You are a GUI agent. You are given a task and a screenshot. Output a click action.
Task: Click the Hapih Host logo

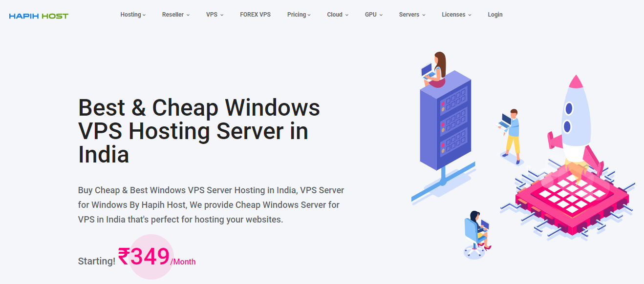39,16
